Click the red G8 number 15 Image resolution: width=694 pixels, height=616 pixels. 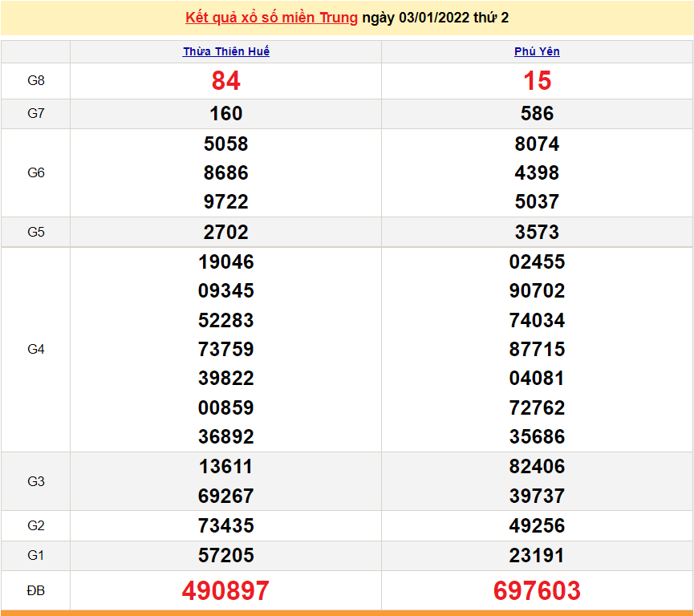(x=538, y=81)
